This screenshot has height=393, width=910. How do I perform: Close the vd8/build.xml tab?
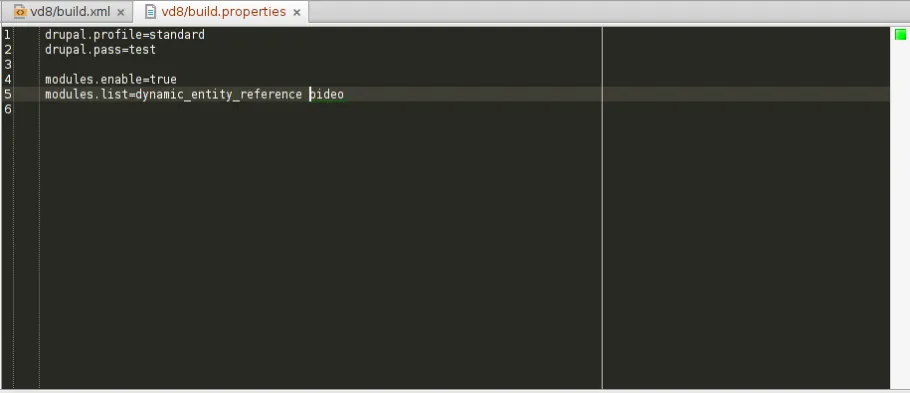click(121, 12)
